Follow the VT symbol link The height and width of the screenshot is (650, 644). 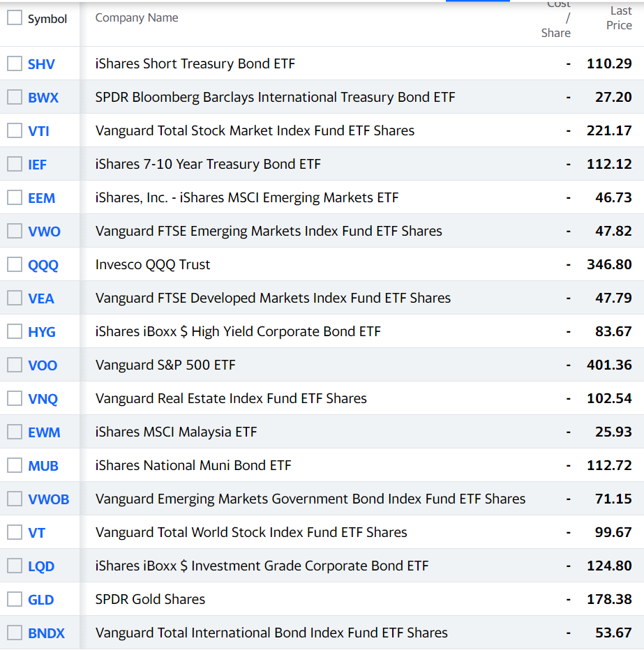[36, 533]
